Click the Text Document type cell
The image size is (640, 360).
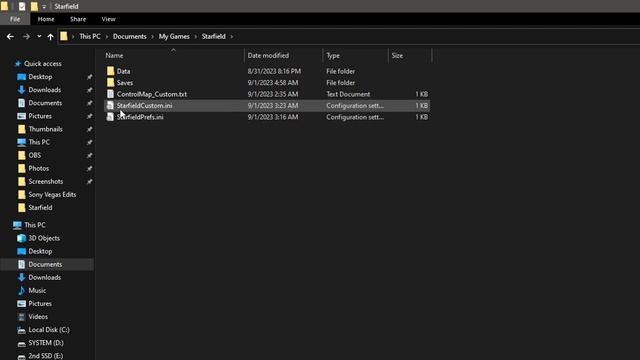pyautogui.click(x=348, y=94)
